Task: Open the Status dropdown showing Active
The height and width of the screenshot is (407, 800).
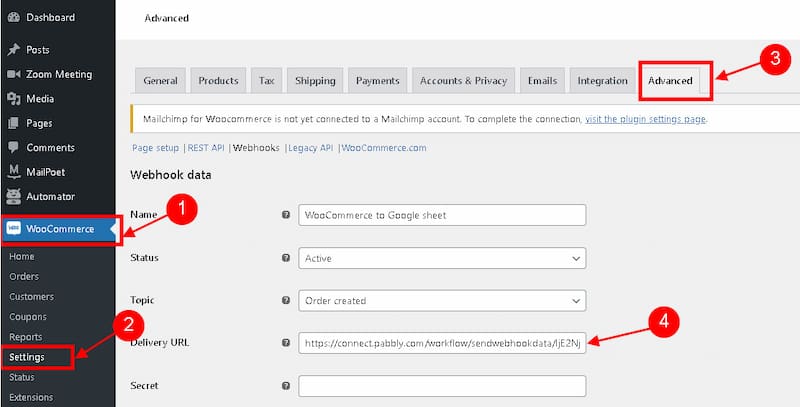Action: pyautogui.click(x=442, y=258)
